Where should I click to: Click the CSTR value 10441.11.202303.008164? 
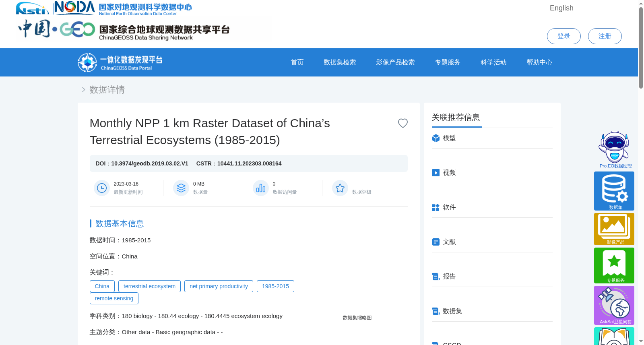click(250, 163)
